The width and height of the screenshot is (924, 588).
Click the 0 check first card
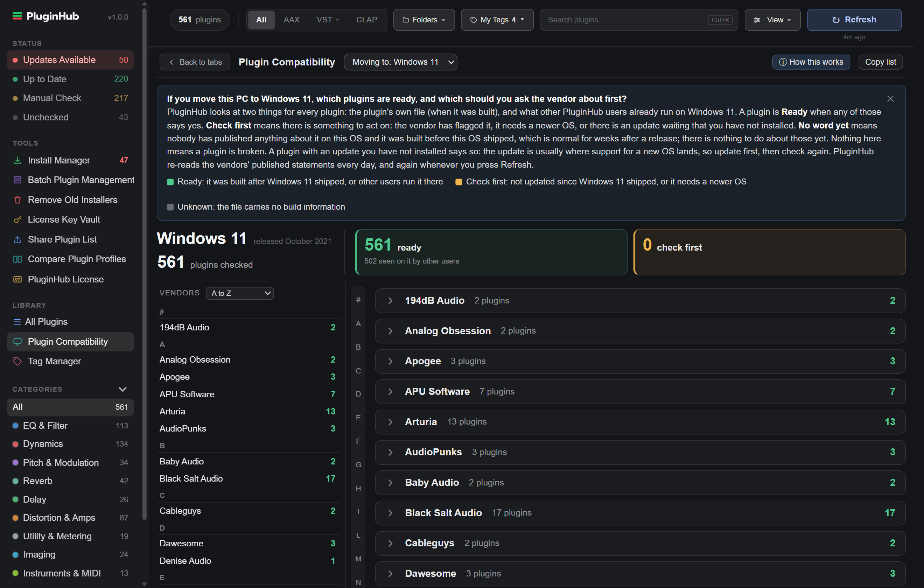click(x=769, y=252)
